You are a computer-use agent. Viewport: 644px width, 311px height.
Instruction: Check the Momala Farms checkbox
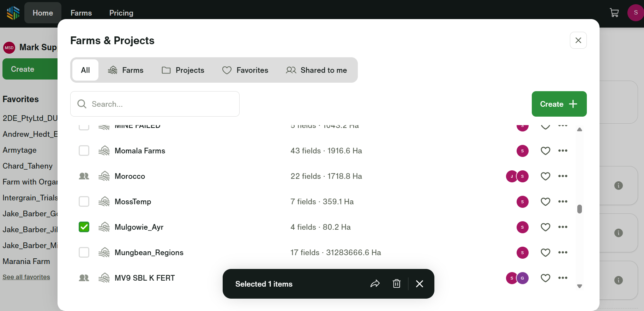(x=84, y=151)
